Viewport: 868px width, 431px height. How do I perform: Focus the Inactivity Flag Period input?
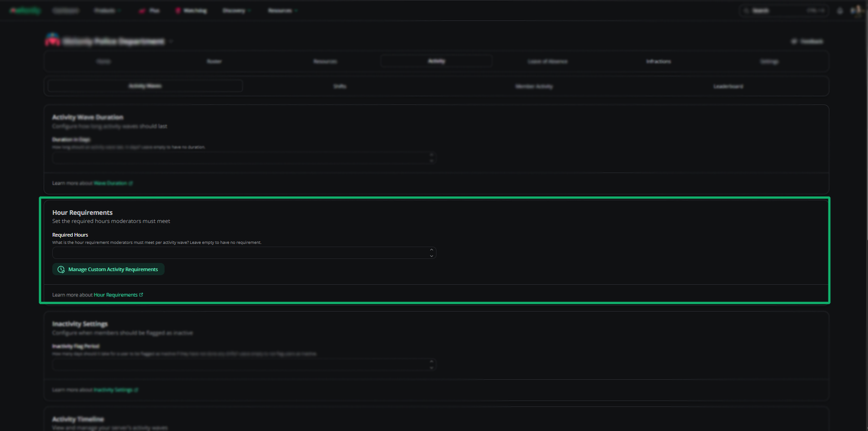click(244, 364)
